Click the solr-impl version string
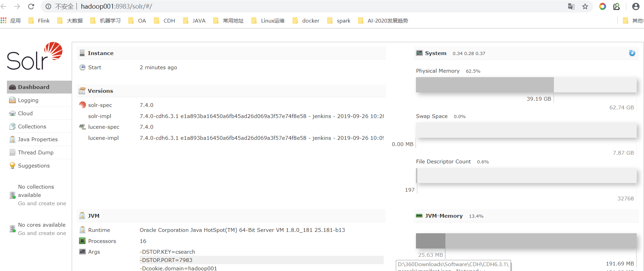 (x=262, y=116)
